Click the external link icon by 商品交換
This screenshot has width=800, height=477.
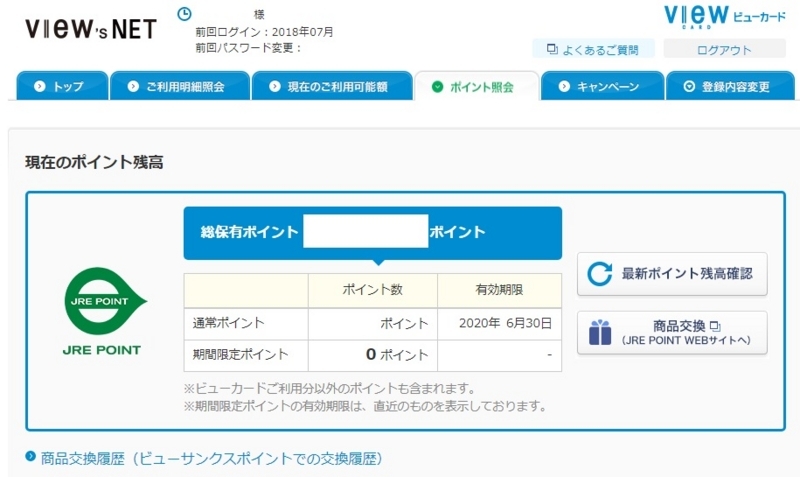[715, 326]
